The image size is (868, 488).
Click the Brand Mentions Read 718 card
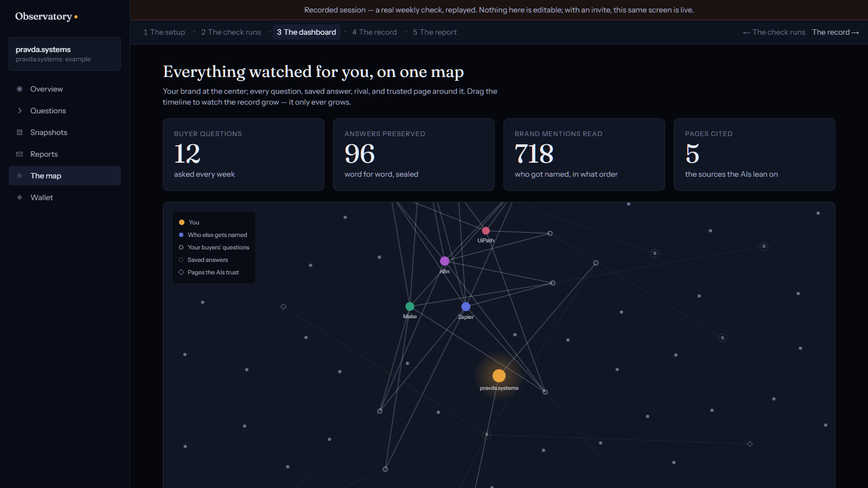[x=584, y=155]
